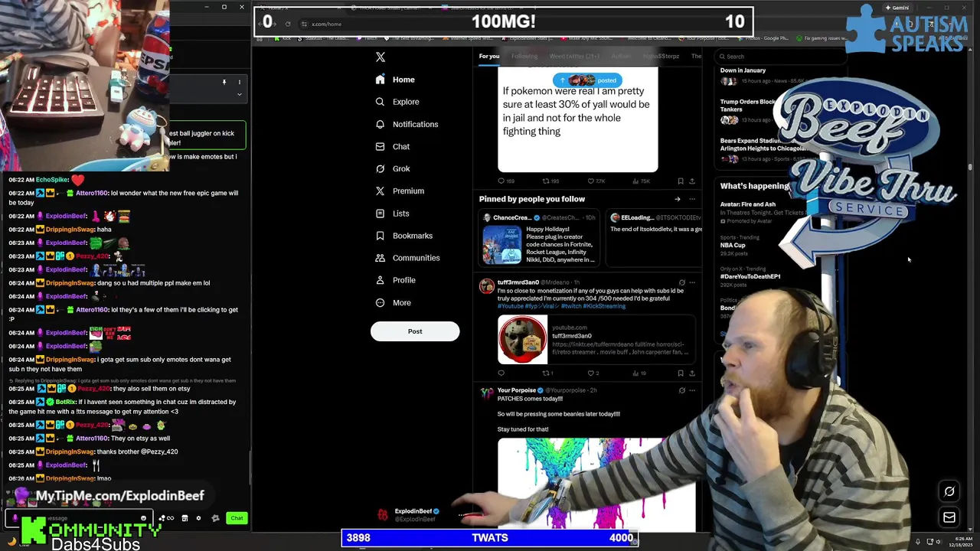The image size is (980, 551).
Task: Open more options for Pinned by people section
Action: point(692,199)
